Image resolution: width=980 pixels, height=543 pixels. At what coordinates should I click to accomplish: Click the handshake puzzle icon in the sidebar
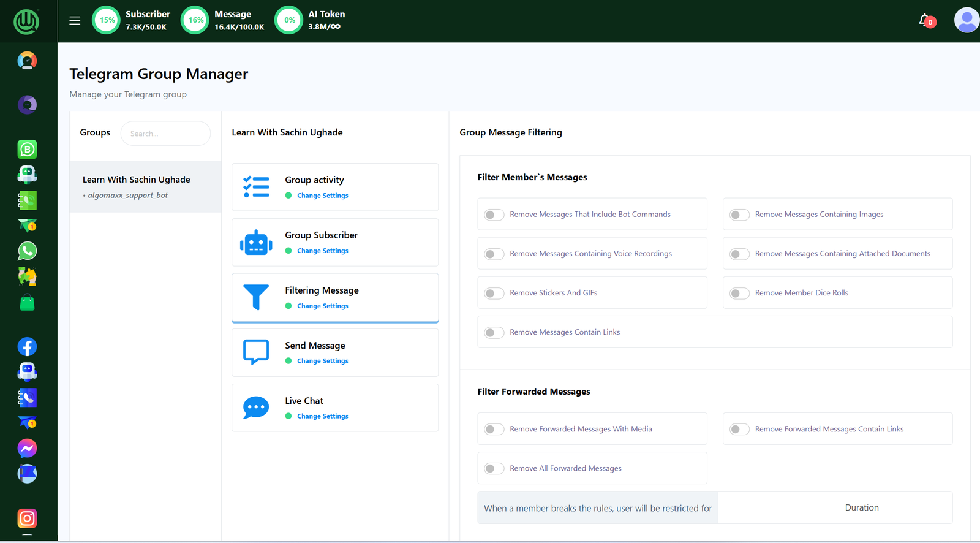[x=27, y=276]
